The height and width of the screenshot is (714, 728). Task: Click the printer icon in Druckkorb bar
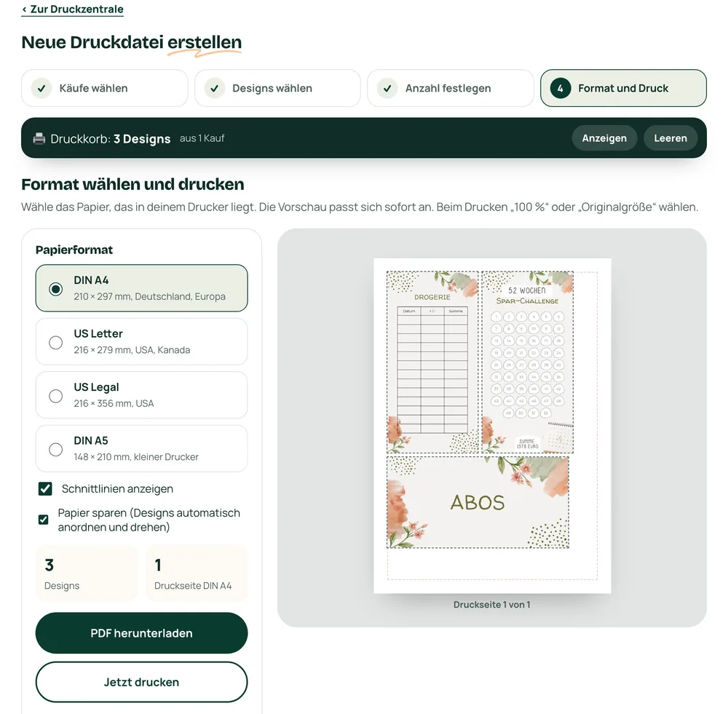(x=39, y=138)
